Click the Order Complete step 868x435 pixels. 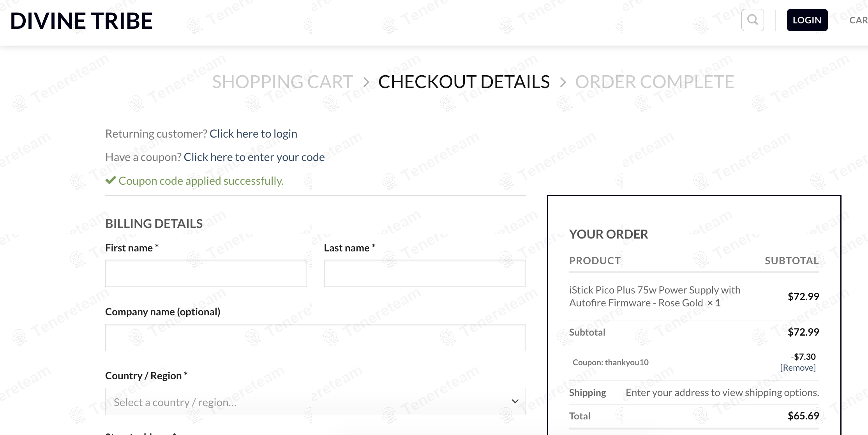pyautogui.click(x=655, y=82)
